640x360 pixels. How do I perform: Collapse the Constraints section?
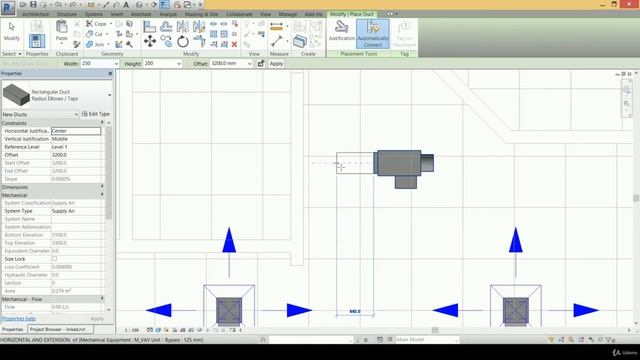[x=102, y=122]
